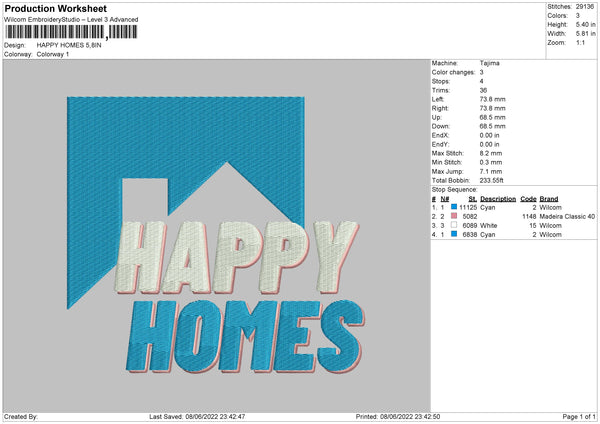The width and height of the screenshot is (600, 424).
Task: Click the pink swatch in the 5082 stitches row
Action: point(454,216)
